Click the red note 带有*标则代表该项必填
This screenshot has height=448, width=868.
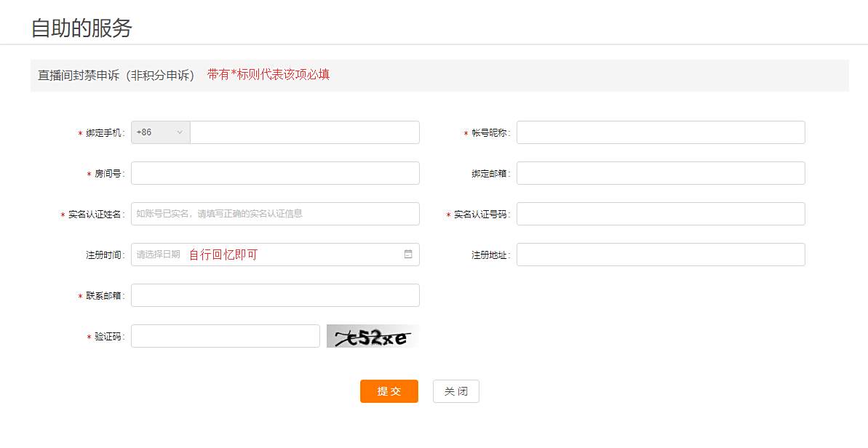click(268, 75)
